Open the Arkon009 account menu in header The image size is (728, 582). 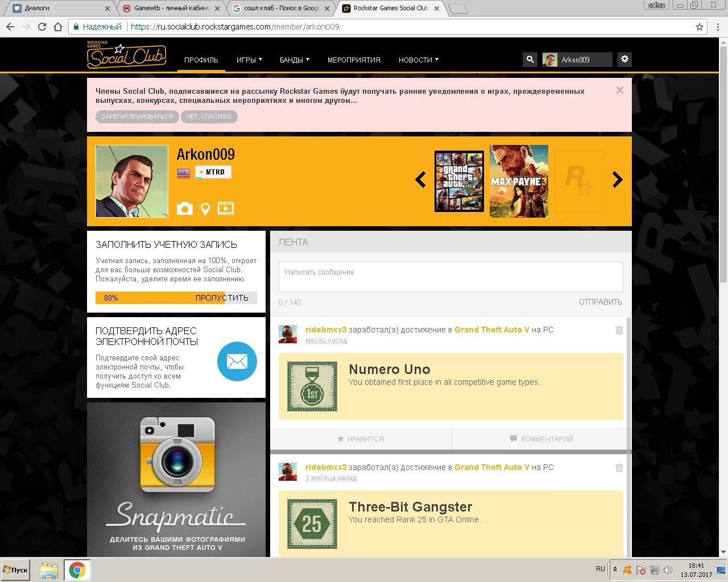(577, 59)
